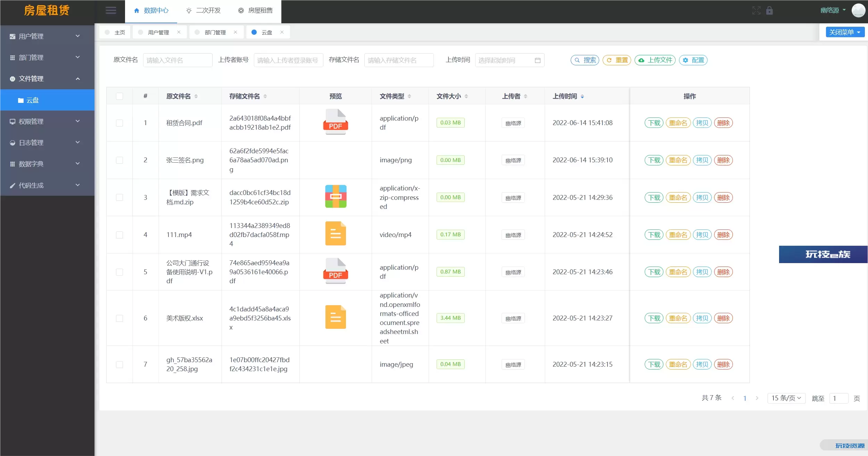
Task: Click the 搜索 search button
Action: pyautogui.click(x=585, y=60)
